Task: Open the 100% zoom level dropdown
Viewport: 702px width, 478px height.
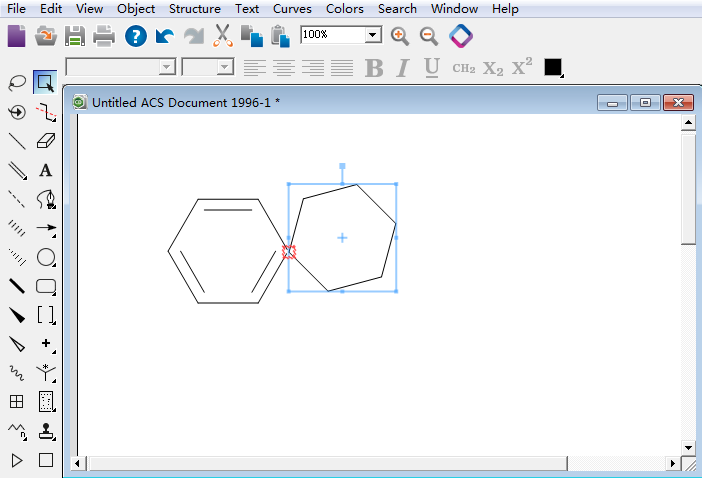Action: point(373,35)
